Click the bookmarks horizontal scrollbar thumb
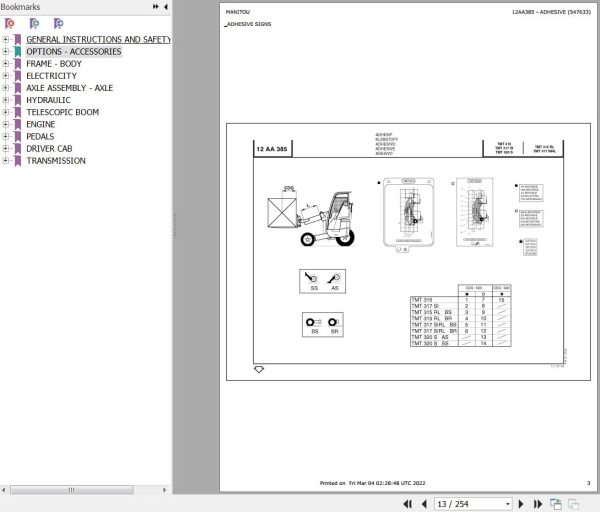The width and height of the screenshot is (600, 512). click(x=72, y=490)
